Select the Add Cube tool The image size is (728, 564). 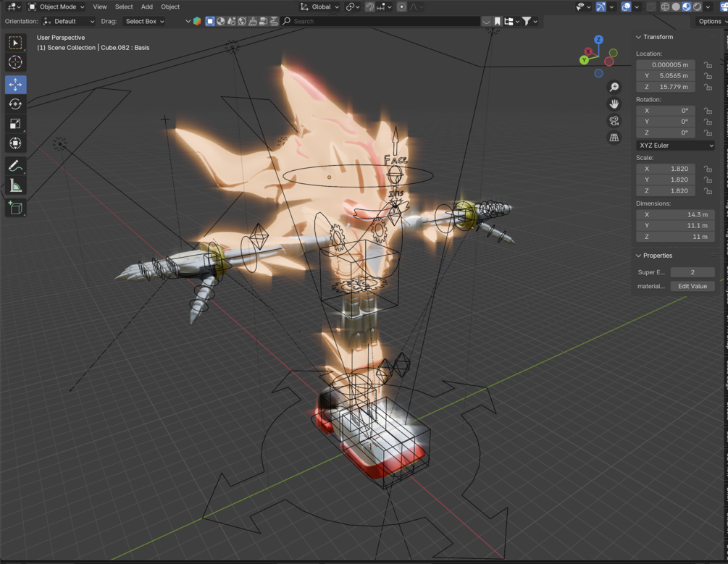pyautogui.click(x=15, y=208)
